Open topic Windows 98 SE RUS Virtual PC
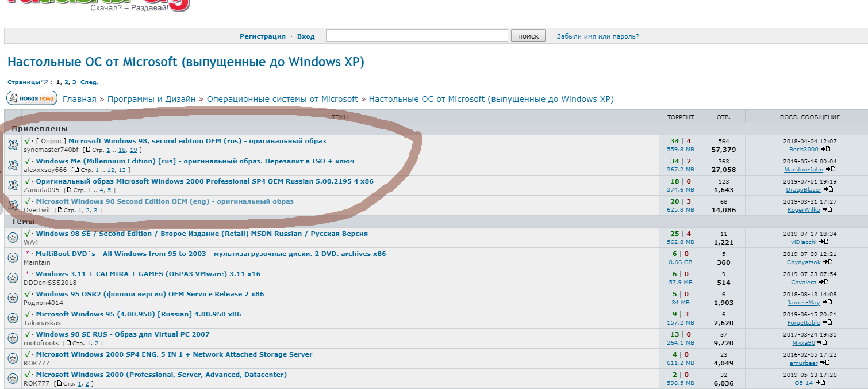 click(x=122, y=334)
